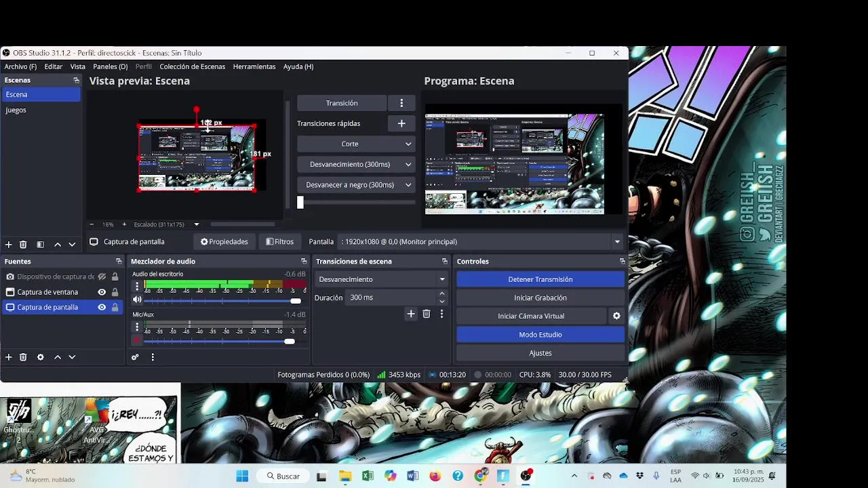Decrease the Duración value with down arrow

click(442, 301)
